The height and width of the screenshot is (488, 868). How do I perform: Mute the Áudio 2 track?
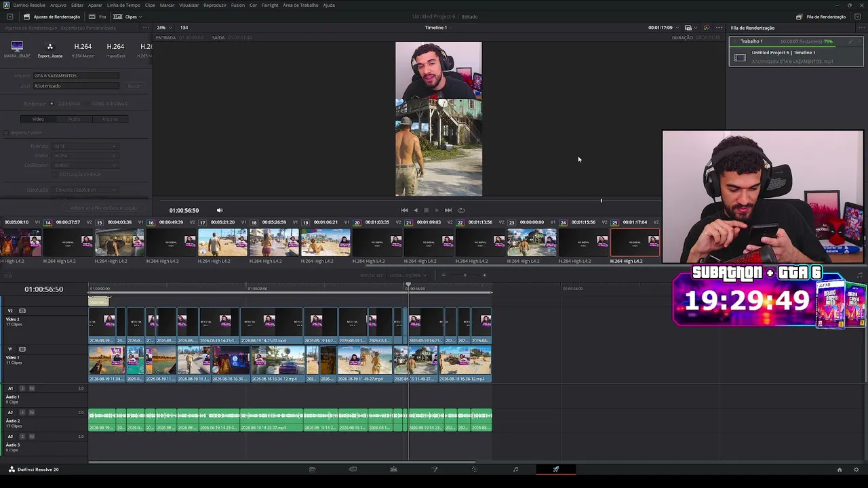tap(31, 412)
